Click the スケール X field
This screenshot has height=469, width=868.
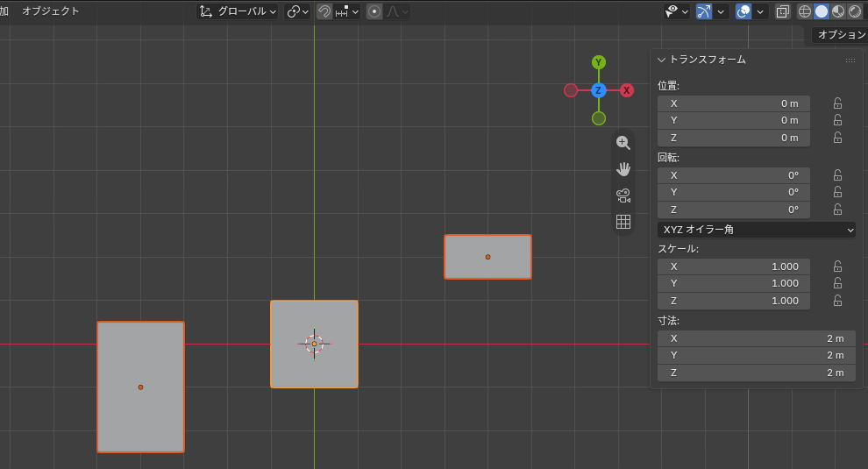click(734, 266)
